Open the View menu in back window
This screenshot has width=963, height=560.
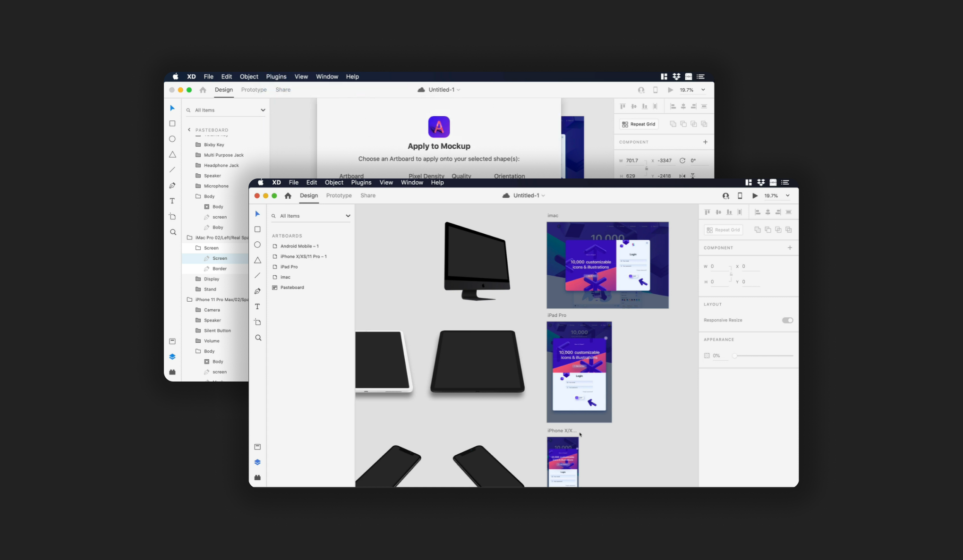301,76
